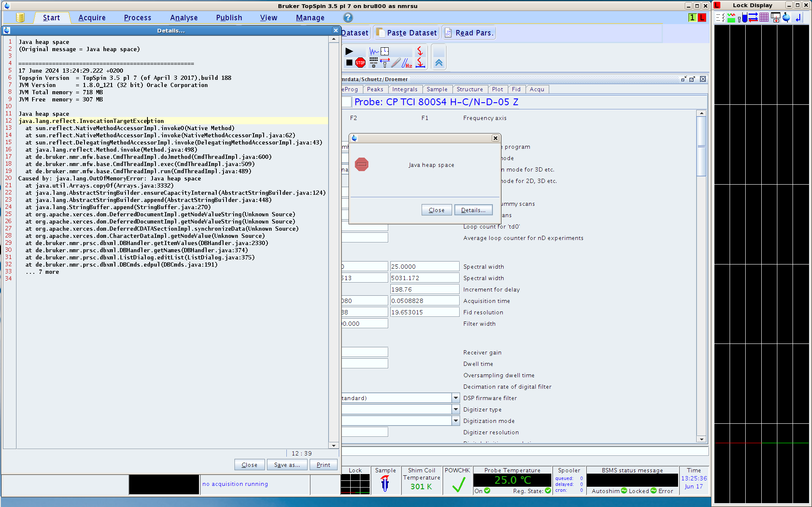
Task: Click the blue help question mark icon
Action: click(348, 17)
